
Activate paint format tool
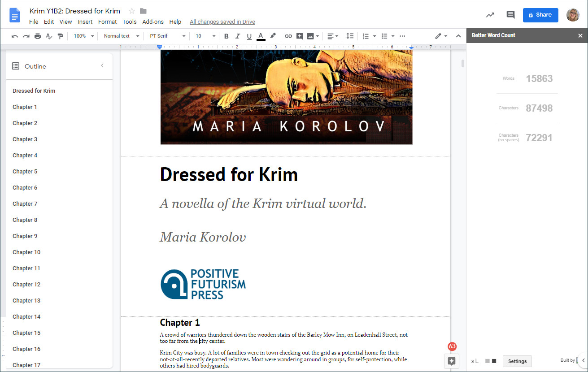pyautogui.click(x=60, y=36)
